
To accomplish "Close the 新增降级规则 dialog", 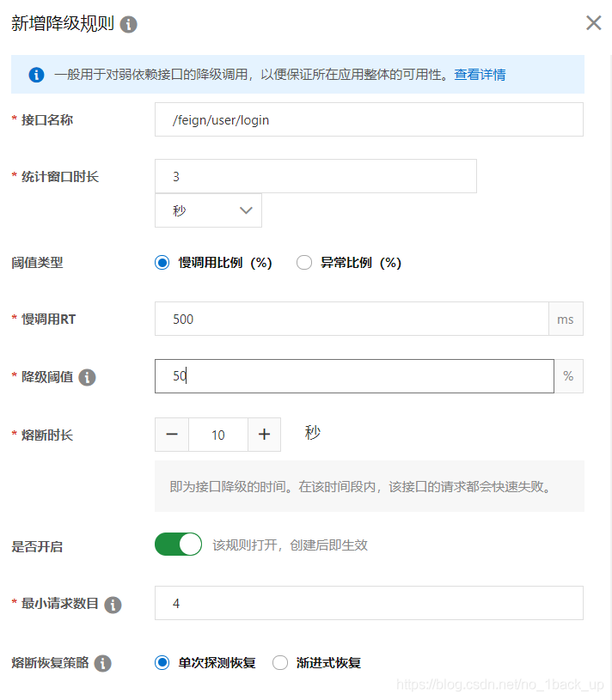I will click(x=593, y=23).
